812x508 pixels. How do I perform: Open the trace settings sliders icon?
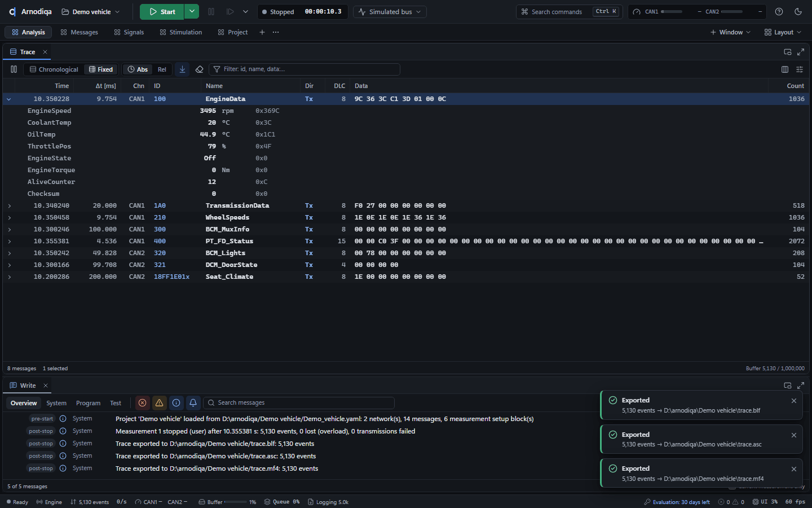800,69
